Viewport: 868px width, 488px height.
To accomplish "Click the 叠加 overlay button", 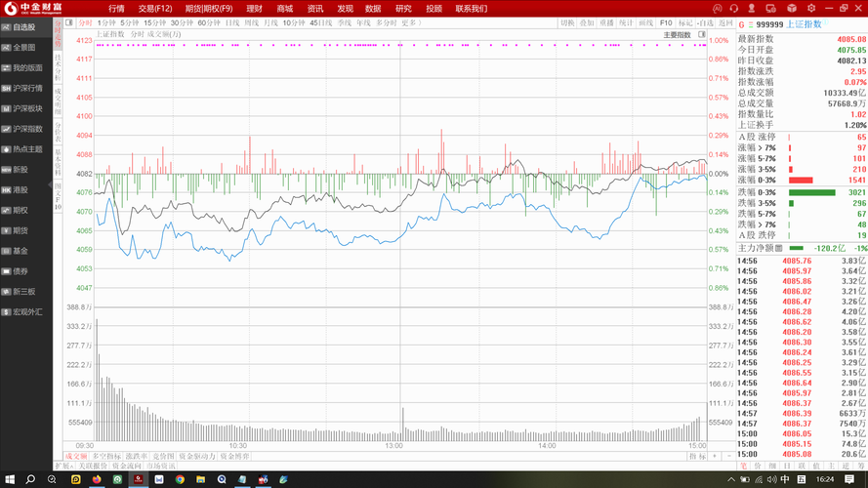I will [586, 22].
